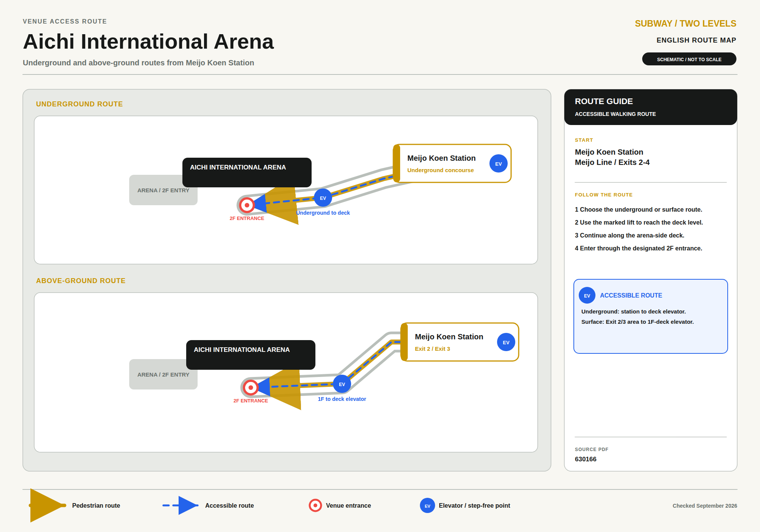
Task: Click the EV icon inside the underground Meijo Koen Station box
Action: point(499,163)
